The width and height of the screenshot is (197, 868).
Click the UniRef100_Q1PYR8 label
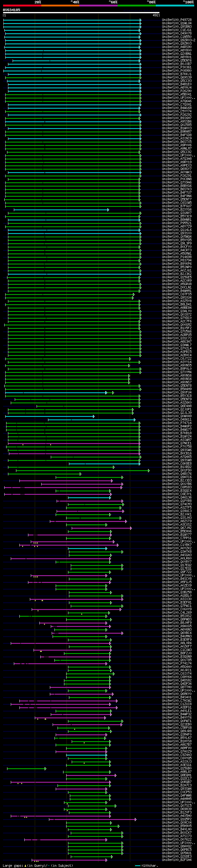tap(177, 501)
